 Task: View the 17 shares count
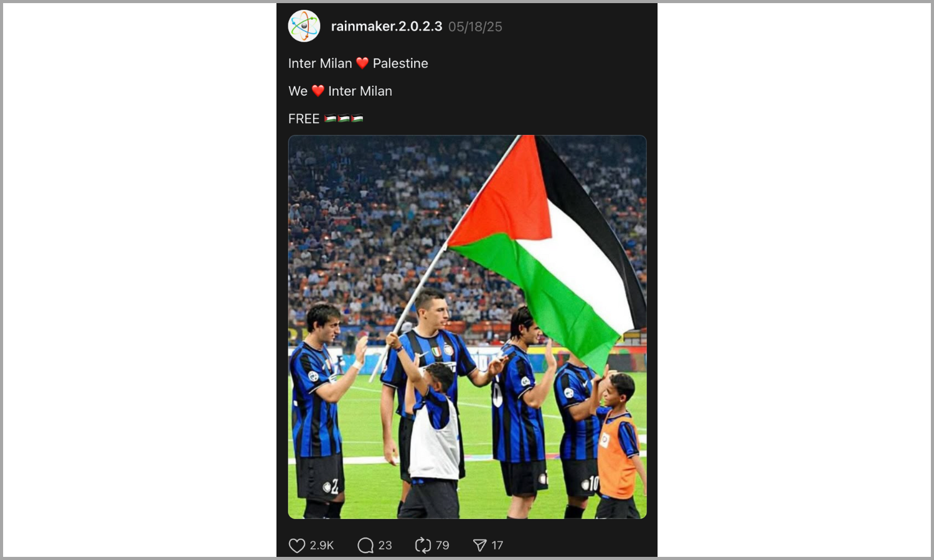[x=497, y=546]
